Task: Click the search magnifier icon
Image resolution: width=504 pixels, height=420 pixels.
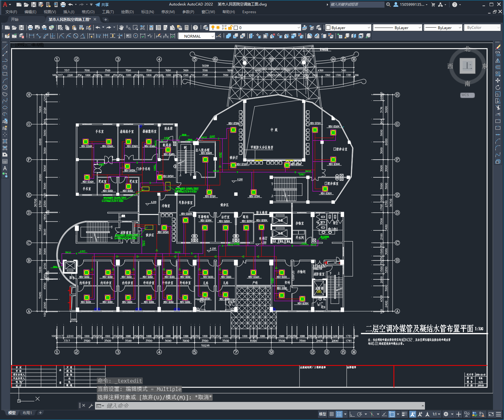Action: click(388, 5)
